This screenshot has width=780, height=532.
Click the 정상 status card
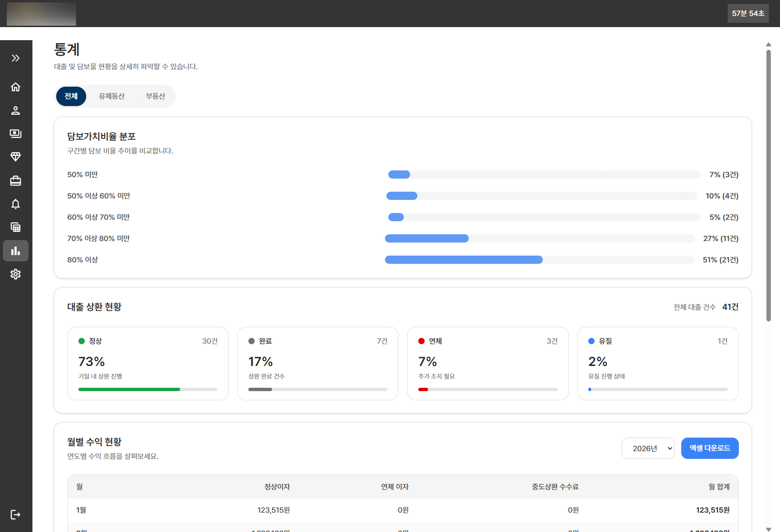pyautogui.click(x=148, y=364)
